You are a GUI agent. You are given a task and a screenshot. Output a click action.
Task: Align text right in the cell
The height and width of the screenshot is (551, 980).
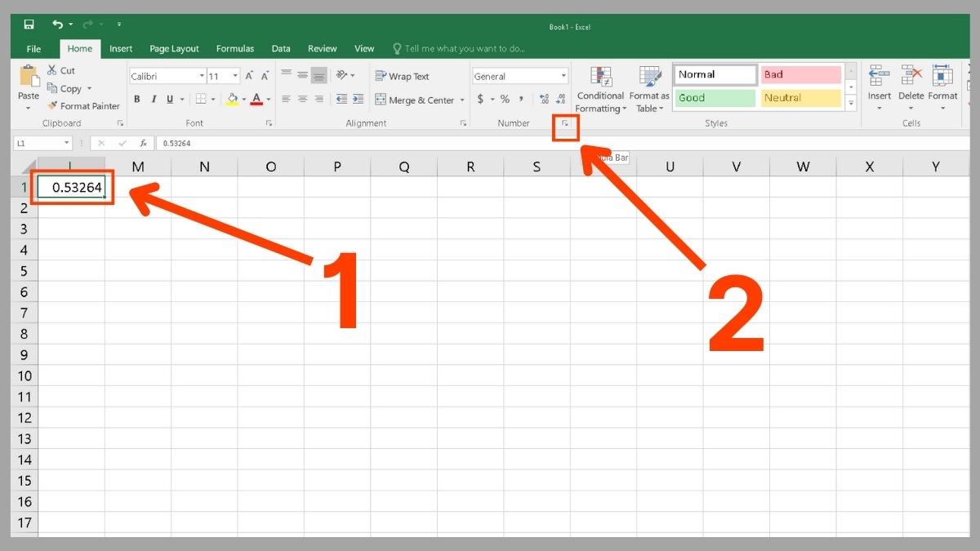pos(318,99)
